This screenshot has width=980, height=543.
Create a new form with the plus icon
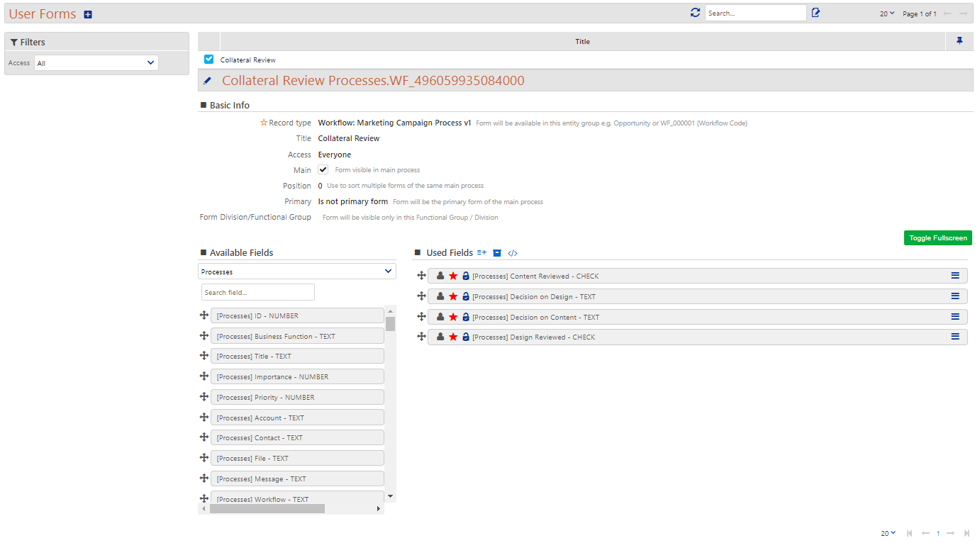[x=88, y=13]
